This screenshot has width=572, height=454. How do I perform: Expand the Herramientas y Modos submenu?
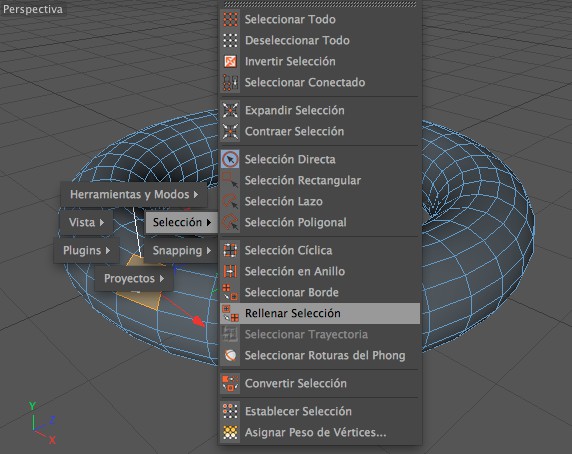(134, 194)
